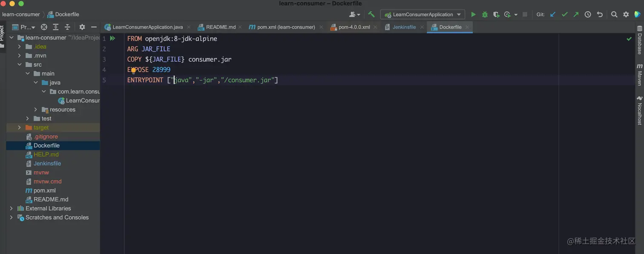This screenshot has width=644, height=254.
Task: Click the Git Rollback undo arrow
Action: 600,14
